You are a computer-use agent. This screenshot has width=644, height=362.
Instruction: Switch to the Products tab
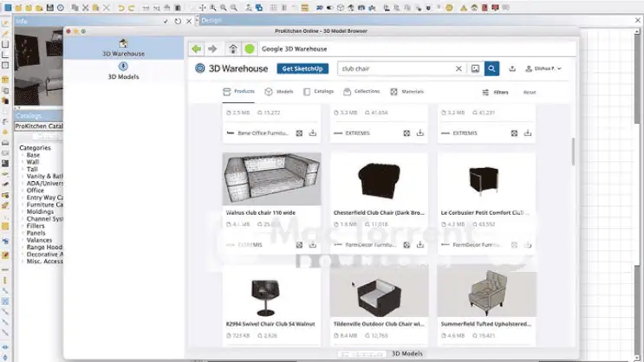click(238, 92)
